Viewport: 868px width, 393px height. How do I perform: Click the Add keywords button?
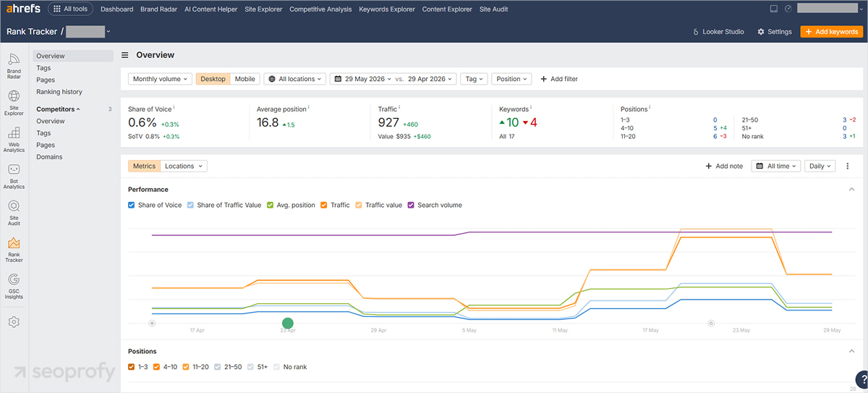832,32
